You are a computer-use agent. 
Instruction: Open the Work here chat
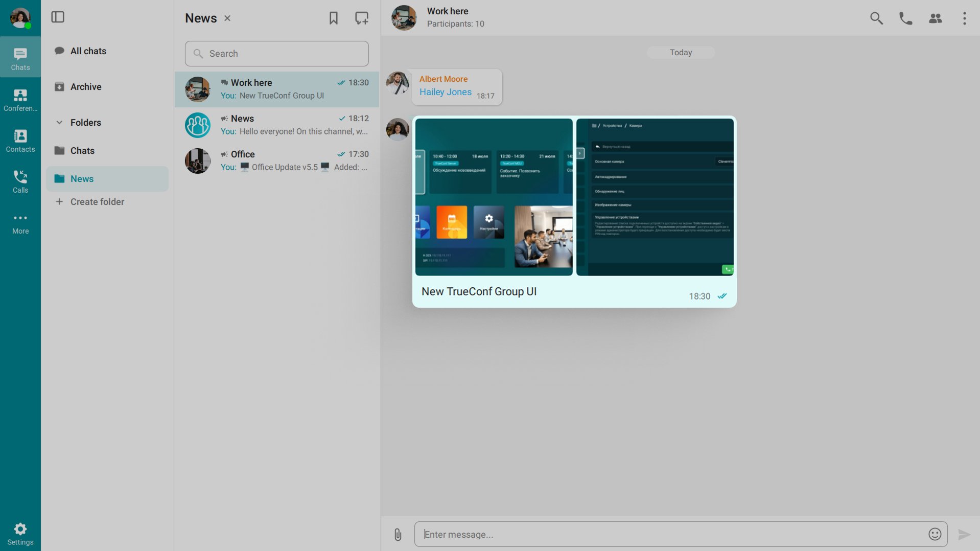click(277, 89)
